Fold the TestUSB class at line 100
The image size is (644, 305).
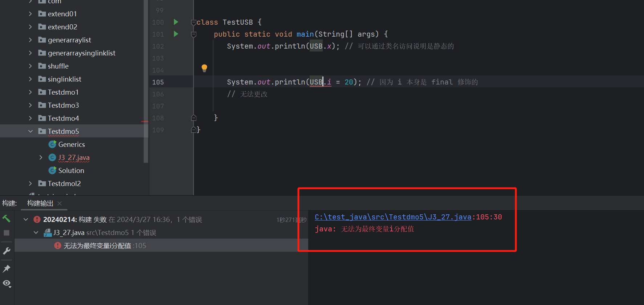(x=193, y=22)
